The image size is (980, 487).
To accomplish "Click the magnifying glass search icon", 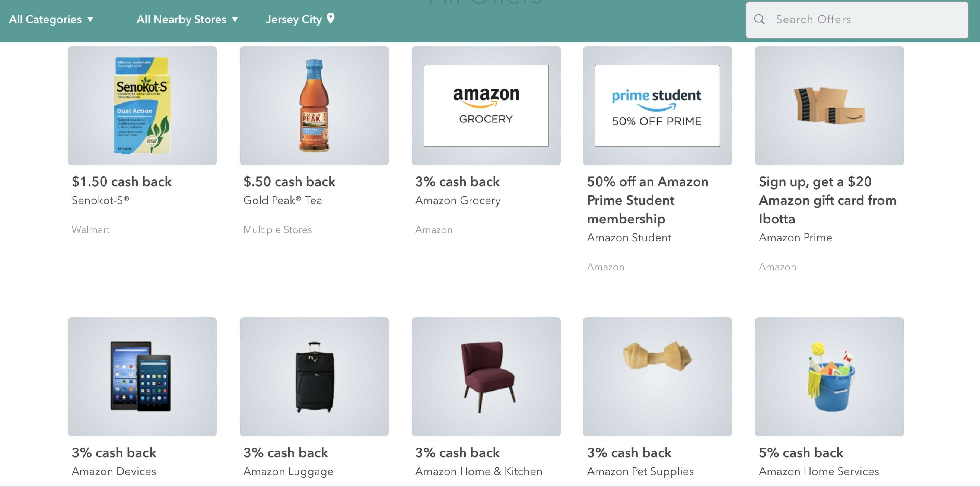I will 759,19.
